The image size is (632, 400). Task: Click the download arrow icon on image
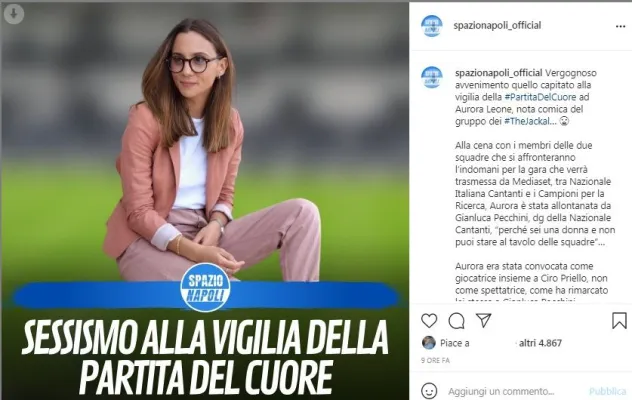click(14, 15)
